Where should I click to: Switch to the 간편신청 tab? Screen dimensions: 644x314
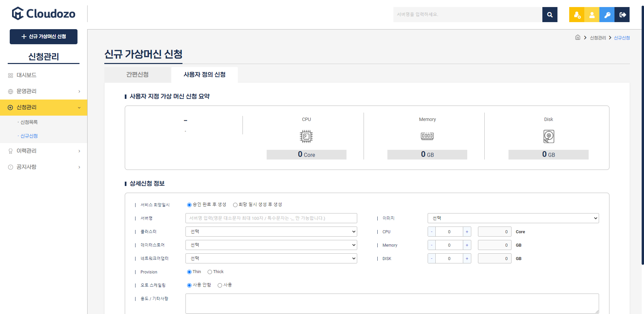(x=138, y=75)
